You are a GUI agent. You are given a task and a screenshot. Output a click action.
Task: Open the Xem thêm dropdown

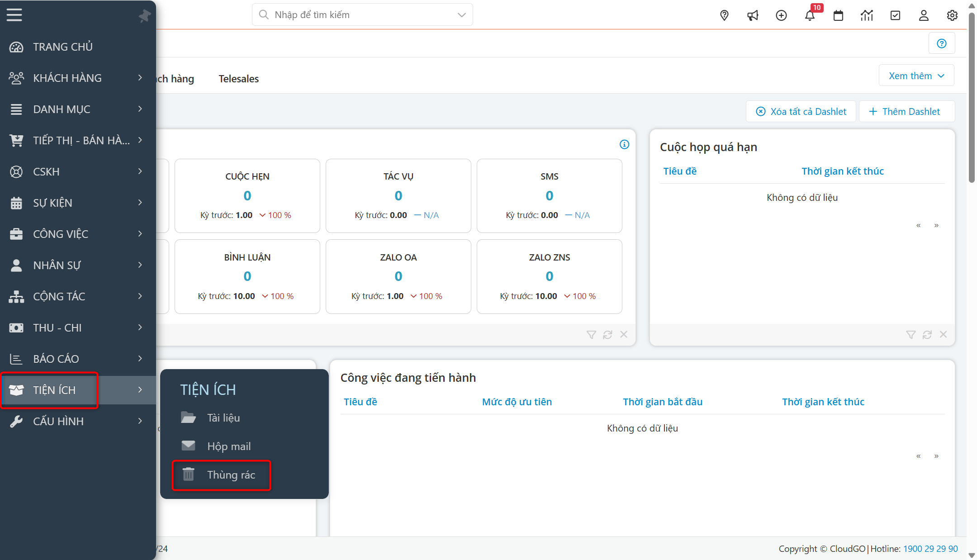916,76
